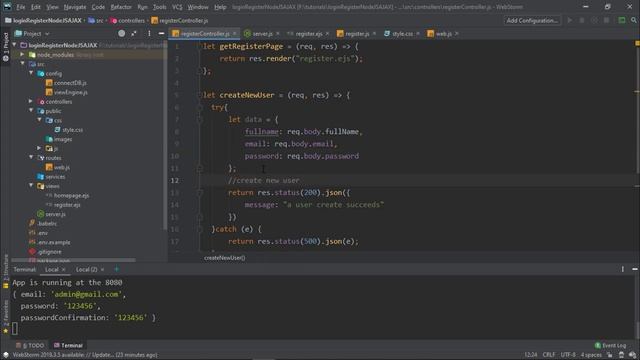Screen dimensions: 640x360
Task: Select style.css file in project tree
Action: coord(72,130)
